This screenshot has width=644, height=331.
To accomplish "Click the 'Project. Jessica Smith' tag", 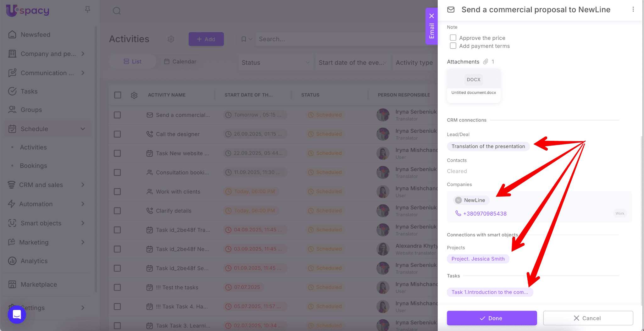I will (478, 259).
